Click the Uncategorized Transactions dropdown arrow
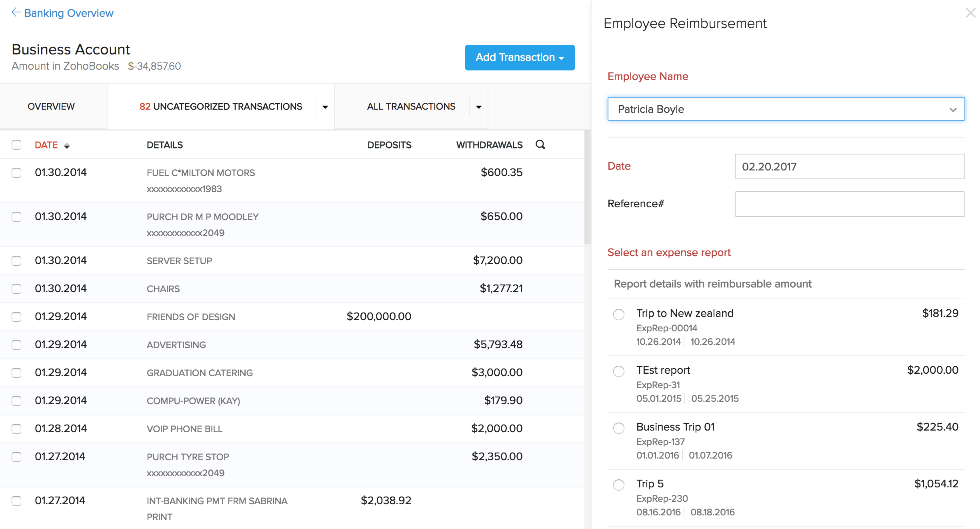Image resolution: width=980 pixels, height=529 pixels. (x=326, y=106)
